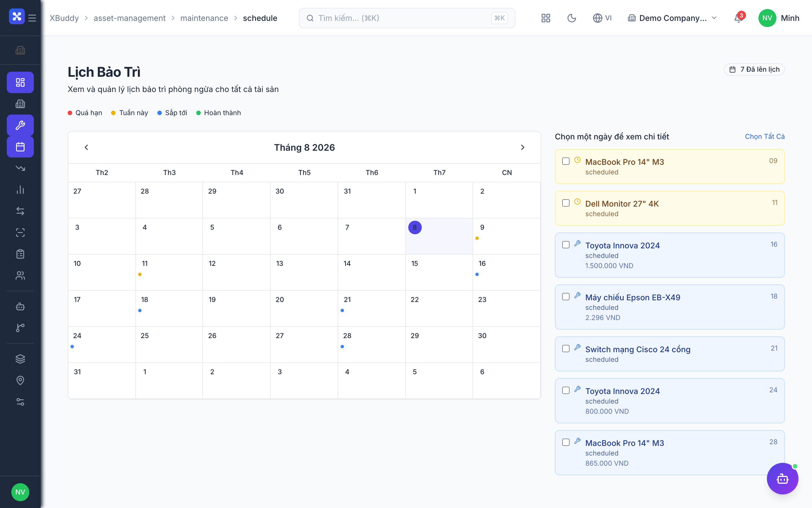Select day 16 with blue dot
Screen dimensions: 812x508
click(507, 272)
